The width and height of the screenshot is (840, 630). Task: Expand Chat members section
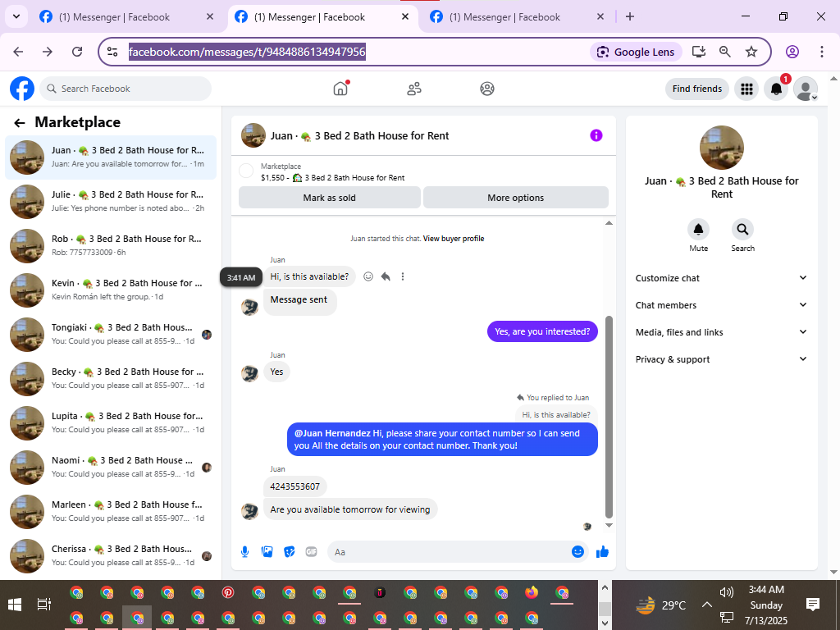click(x=721, y=305)
